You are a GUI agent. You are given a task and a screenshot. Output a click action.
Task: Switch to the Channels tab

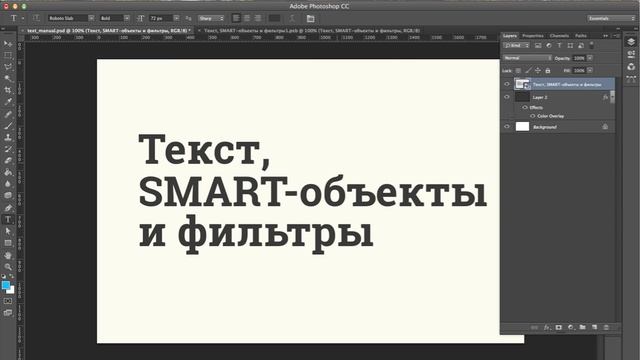coord(559,36)
